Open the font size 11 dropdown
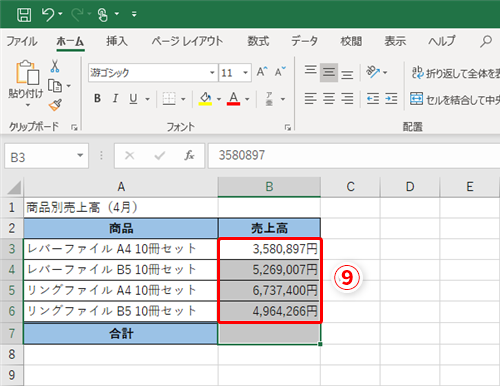Screen dimensions: 500x386 point(246,72)
